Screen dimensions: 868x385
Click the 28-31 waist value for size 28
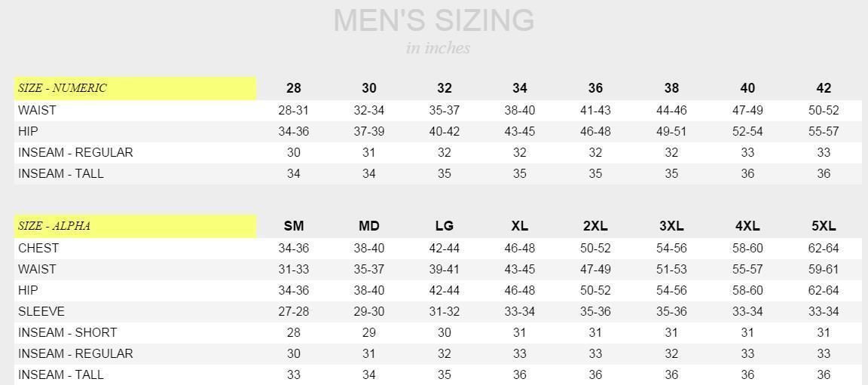coord(293,111)
